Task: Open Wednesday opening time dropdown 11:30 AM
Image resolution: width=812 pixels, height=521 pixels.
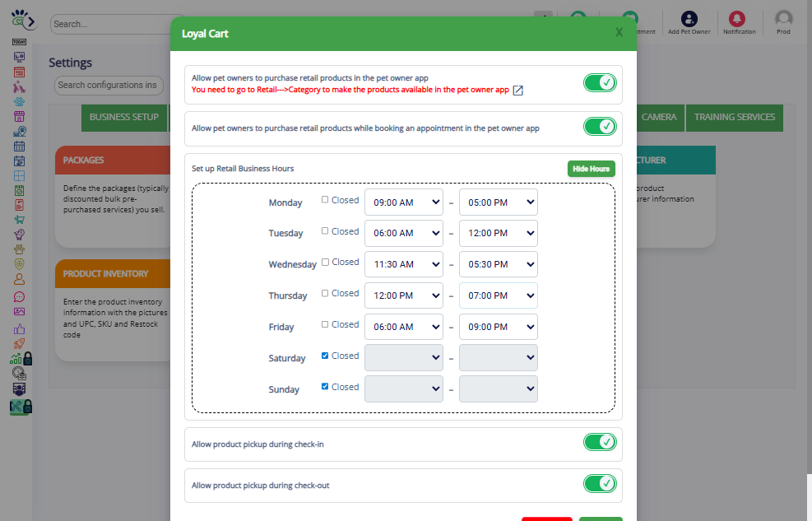Action: (x=404, y=264)
